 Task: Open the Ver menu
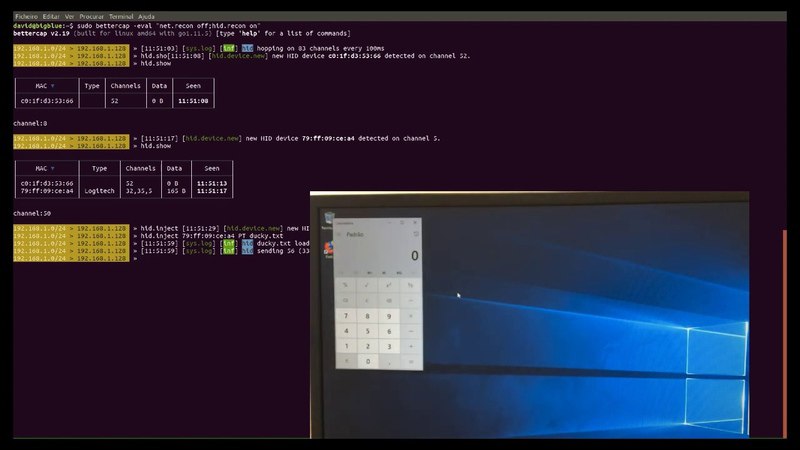point(69,16)
